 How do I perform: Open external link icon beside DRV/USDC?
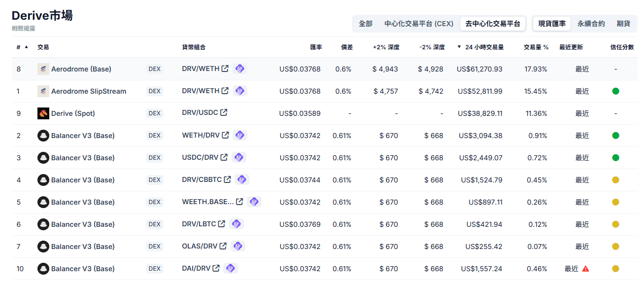coord(224,113)
